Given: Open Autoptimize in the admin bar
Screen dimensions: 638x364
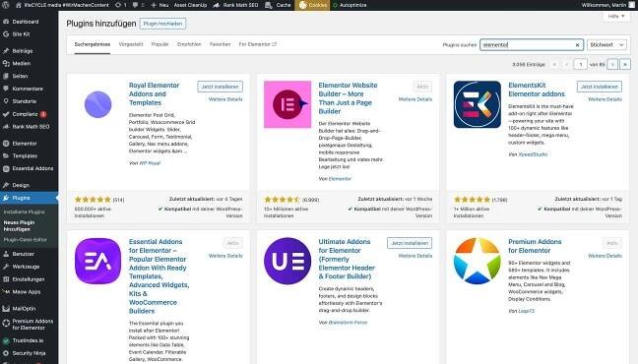Looking at the screenshot, I should pos(350,5).
